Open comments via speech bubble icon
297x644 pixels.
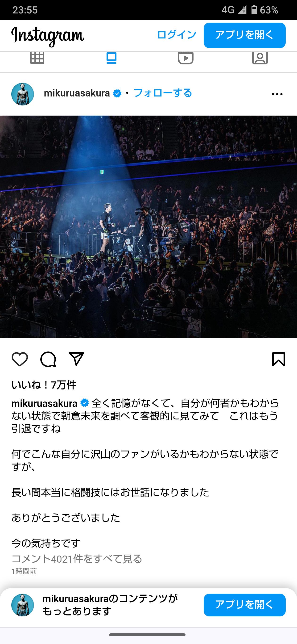(48, 359)
